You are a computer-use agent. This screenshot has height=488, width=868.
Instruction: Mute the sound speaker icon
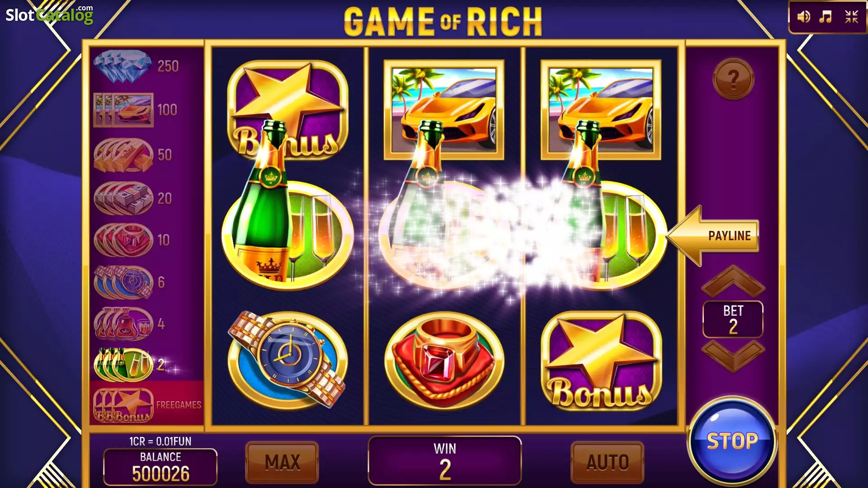[x=803, y=17]
